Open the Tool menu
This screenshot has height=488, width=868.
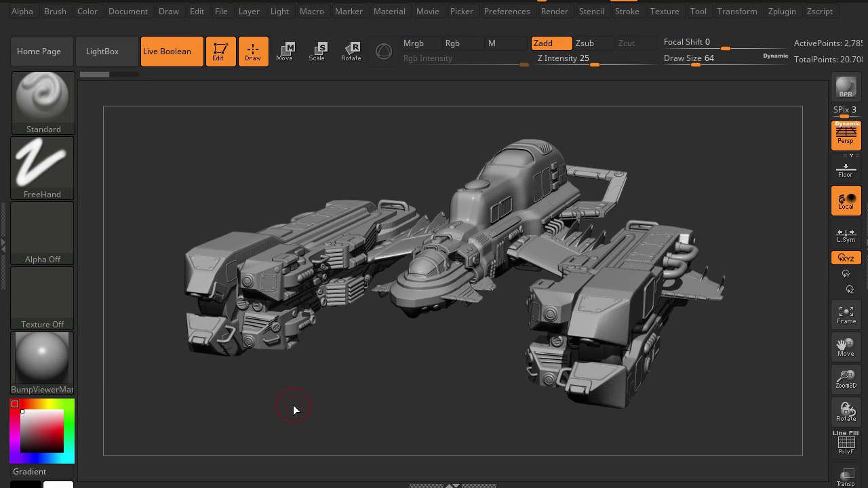click(x=698, y=11)
